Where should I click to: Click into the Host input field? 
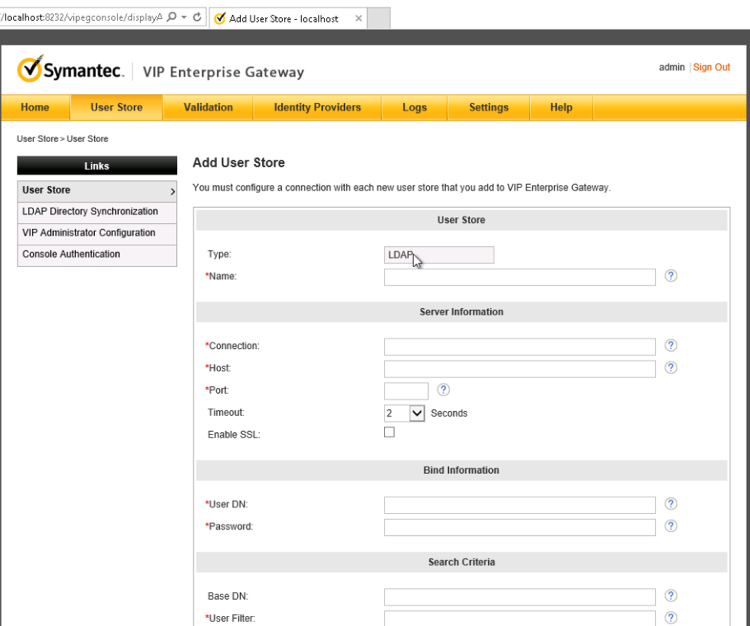point(519,369)
